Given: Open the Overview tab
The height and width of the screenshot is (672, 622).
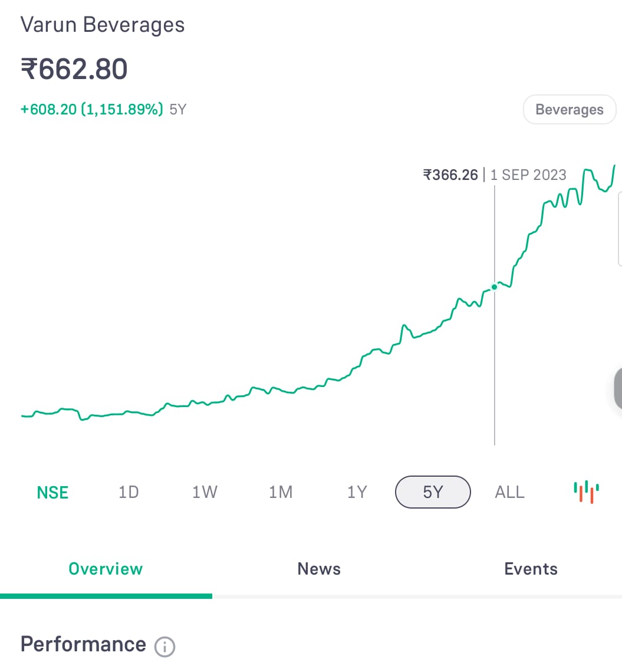Looking at the screenshot, I should click(x=106, y=569).
